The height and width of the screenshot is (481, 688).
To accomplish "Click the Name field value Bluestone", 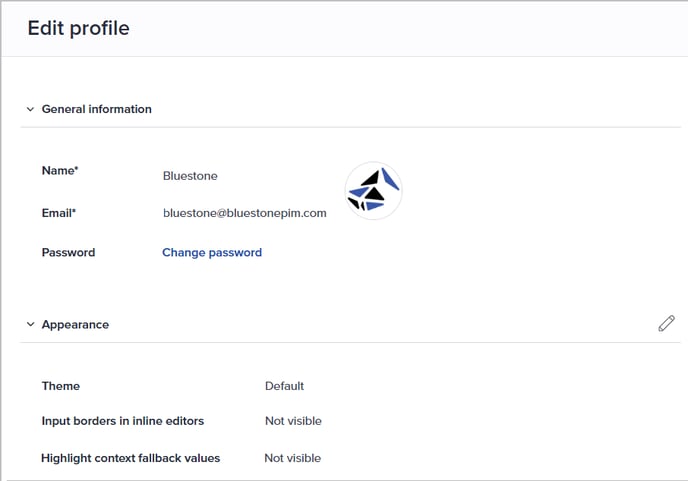I will pos(190,176).
